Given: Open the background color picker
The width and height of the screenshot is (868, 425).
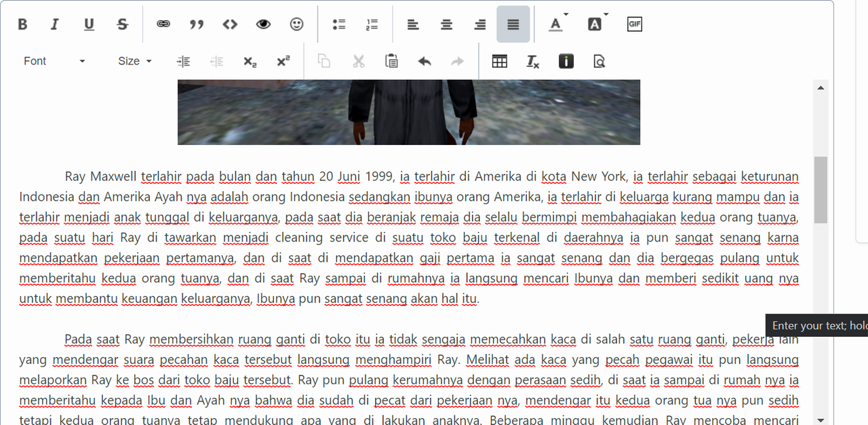Looking at the screenshot, I should (596, 24).
